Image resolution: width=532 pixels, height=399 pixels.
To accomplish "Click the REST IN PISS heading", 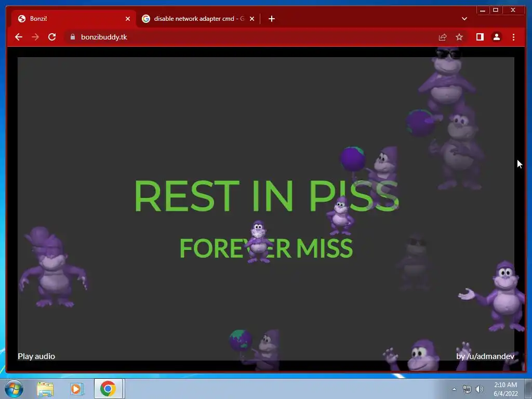I will click(x=267, y=196).
